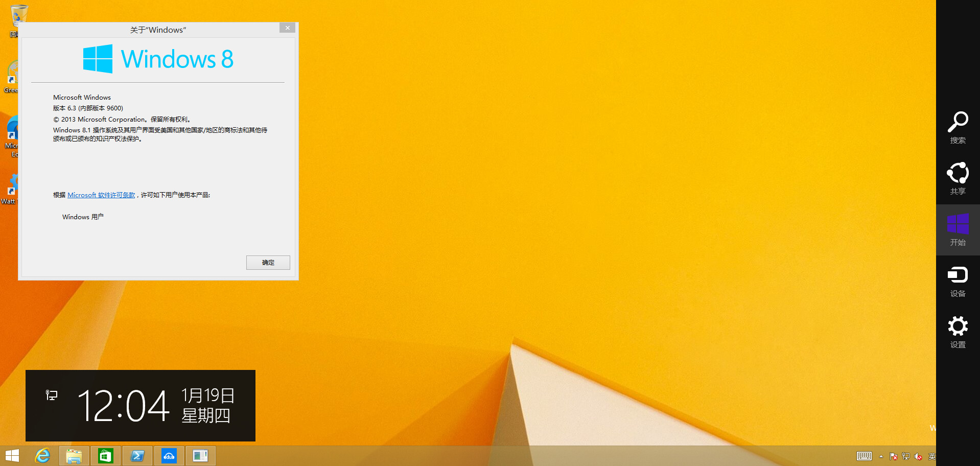The image size is (980, 466).
Task: Switch to the About Windows taskbar item
Action: 201,456
